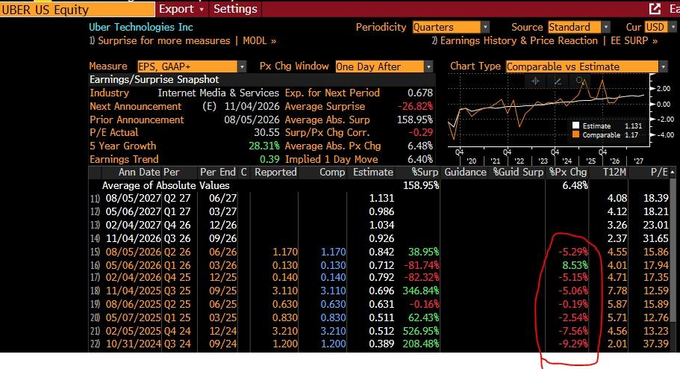Open the pop-out window icon
Screen dimensions: 680x369
click(654, 9)
